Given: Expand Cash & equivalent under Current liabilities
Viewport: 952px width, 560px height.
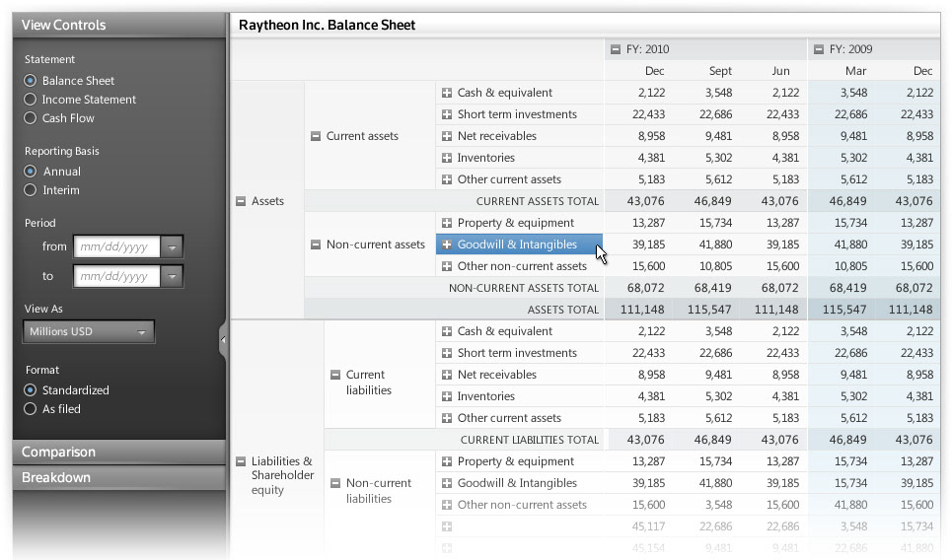Looking at the screenshot, I should [x=447, y=331].
